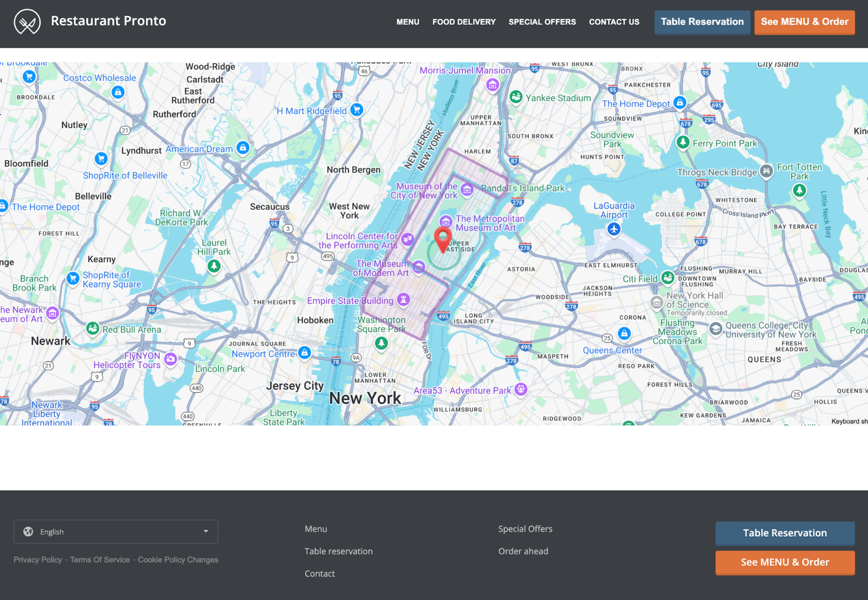Click the American Dream shopping marker

[x=243, y=148]
